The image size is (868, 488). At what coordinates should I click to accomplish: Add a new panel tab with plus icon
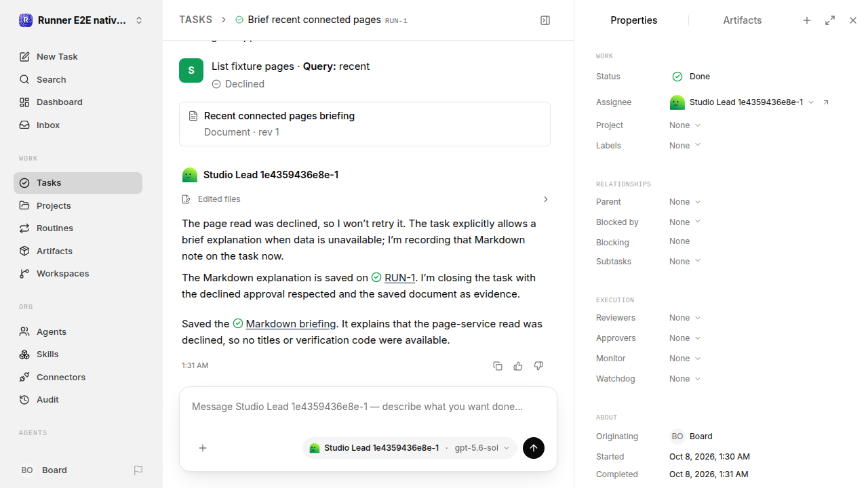pyautogui.click(x=807, y=20)
